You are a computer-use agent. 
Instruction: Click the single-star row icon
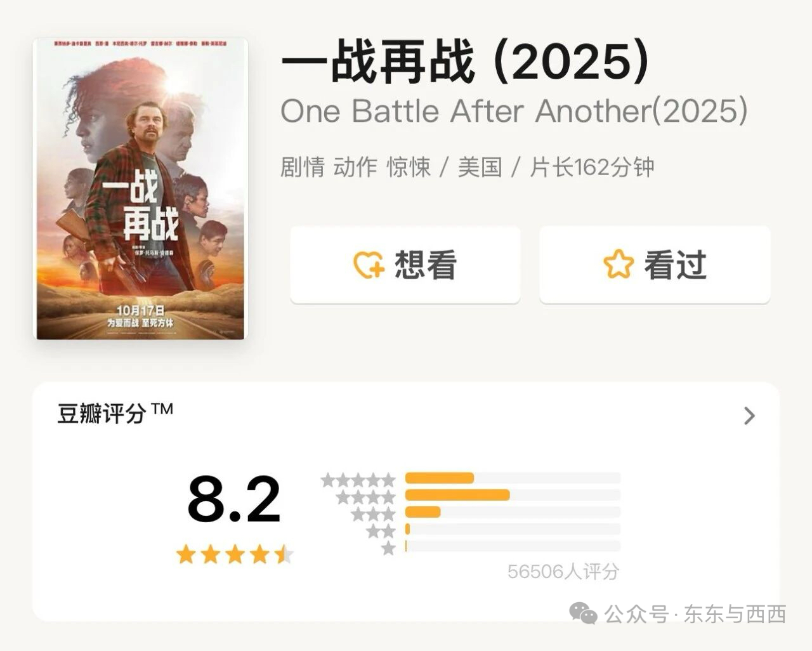(388, 548)
